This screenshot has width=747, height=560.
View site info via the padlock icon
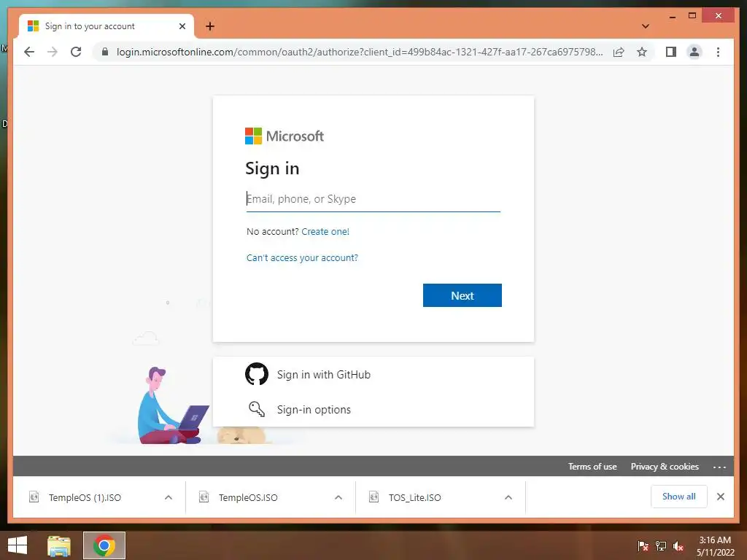tap(105, 52)
